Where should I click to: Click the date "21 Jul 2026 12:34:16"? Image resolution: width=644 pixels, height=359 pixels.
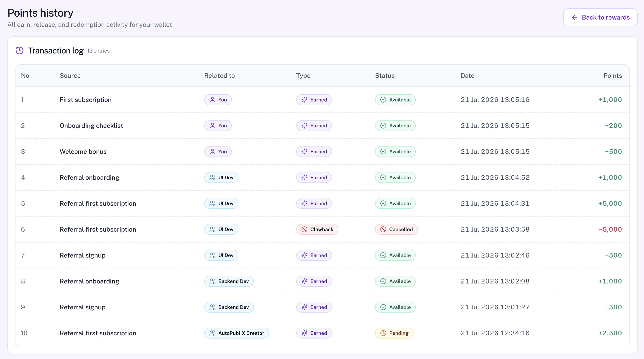495,333
